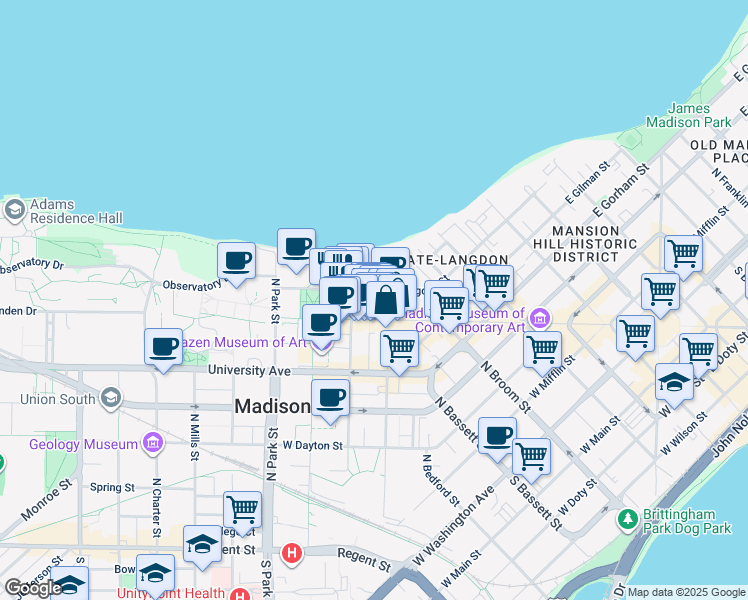Click the N Broom St label
This screenshot has width=748, height=600.
tap(506, 387)
